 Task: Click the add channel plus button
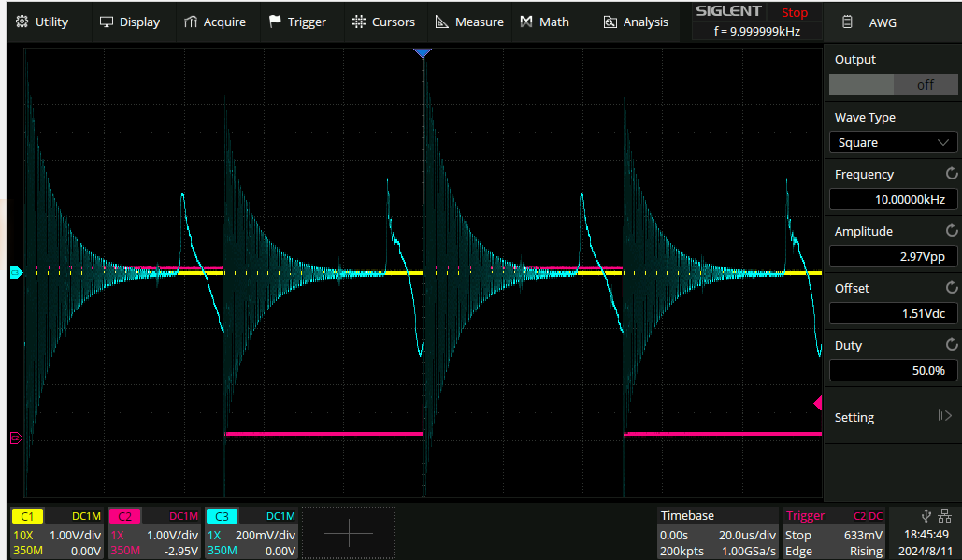(348, 533)
